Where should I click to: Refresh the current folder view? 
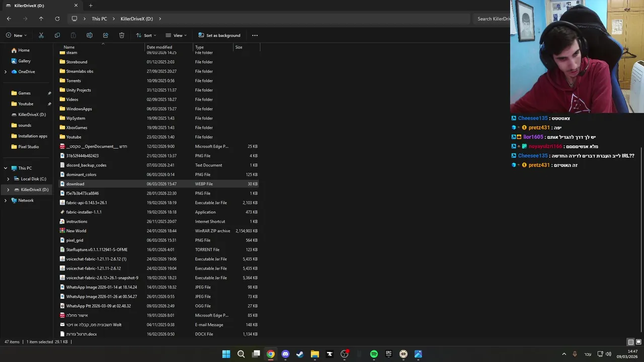[57, 19]
